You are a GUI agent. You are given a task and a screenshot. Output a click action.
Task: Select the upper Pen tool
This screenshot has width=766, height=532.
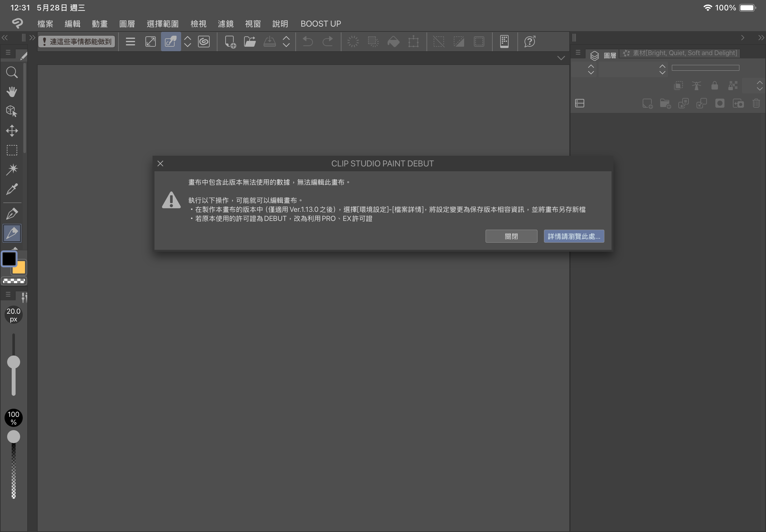point(12,214)
